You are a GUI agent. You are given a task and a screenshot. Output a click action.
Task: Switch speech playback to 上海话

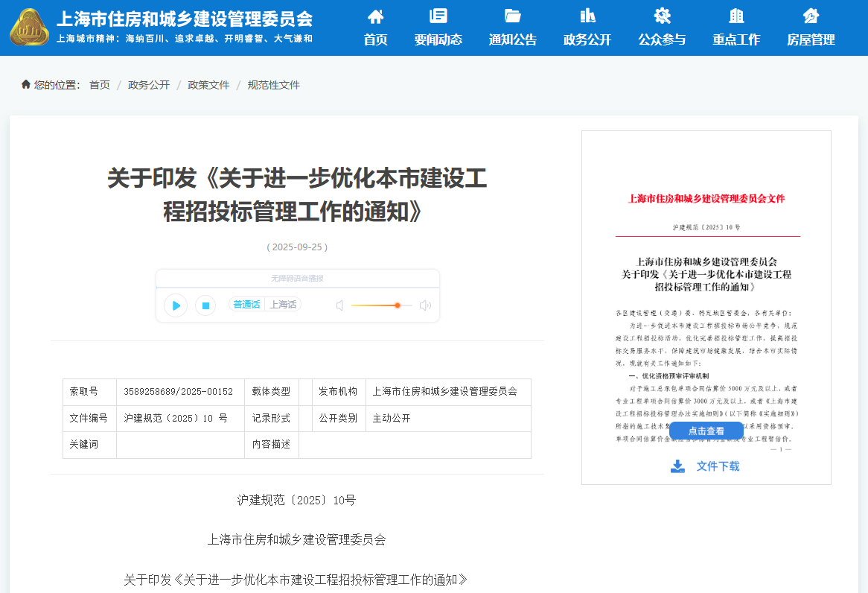[x=284, y=304]
